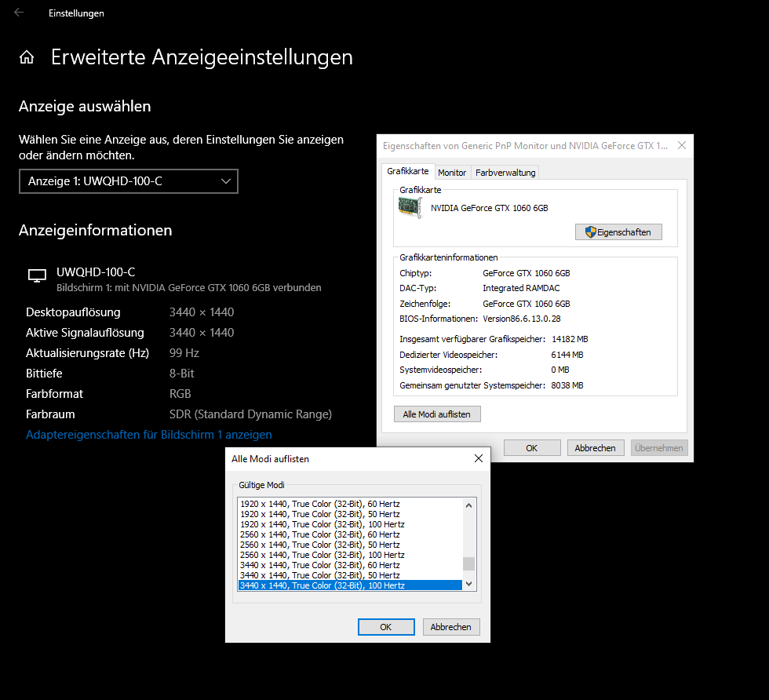This screenshot has width=769, height=700.
Task: Select 1920 x 1440, 100 Hertz mode
Action: pyautogui.click(x=350, y=524)
